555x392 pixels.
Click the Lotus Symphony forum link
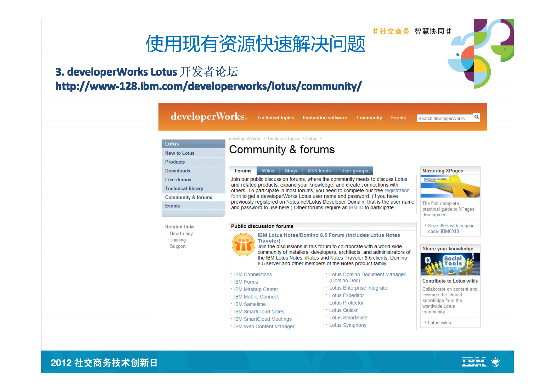click(x=347, y=325)
